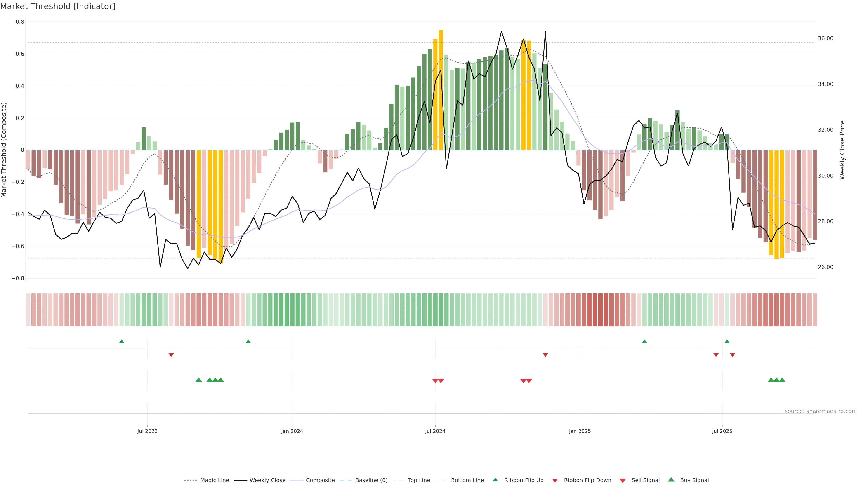
Task: Click the Ribbon Flip Up legend icon
Action: pos(495,480)
